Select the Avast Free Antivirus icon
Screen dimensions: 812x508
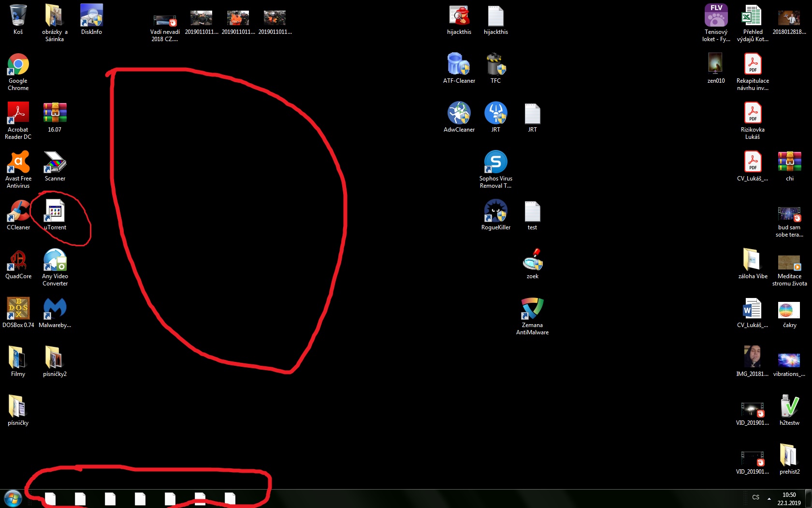pyautogui.click(x=18, y=163)
